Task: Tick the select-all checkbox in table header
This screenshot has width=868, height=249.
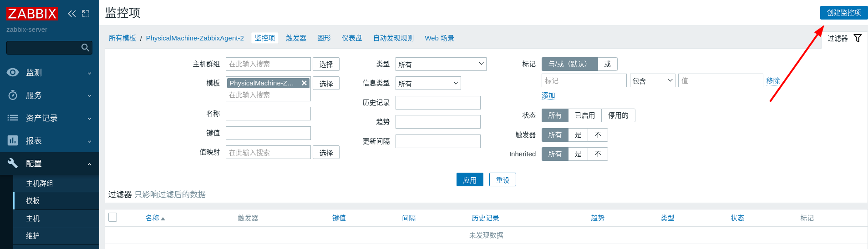Action: click(113, 217)
